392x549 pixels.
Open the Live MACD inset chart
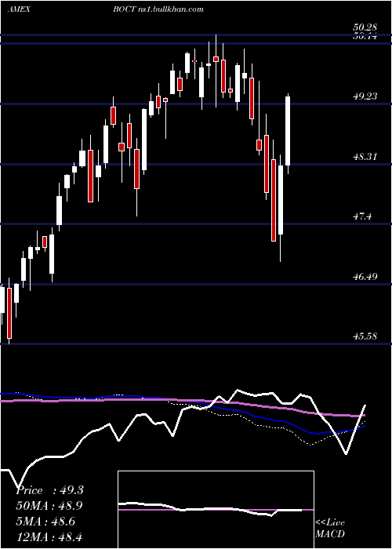216,510
